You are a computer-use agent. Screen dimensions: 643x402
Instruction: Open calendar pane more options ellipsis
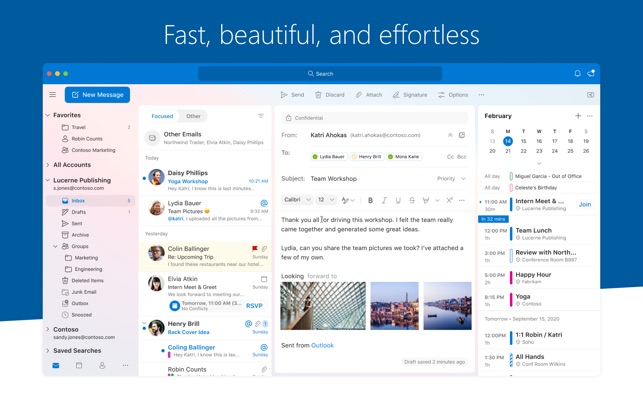pos(590,116)
